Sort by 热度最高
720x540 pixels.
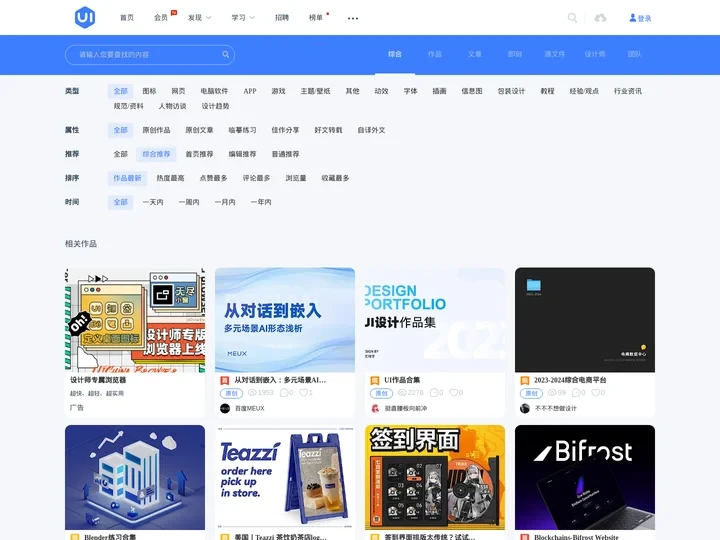pyautogui.click(x=170, y=178)
